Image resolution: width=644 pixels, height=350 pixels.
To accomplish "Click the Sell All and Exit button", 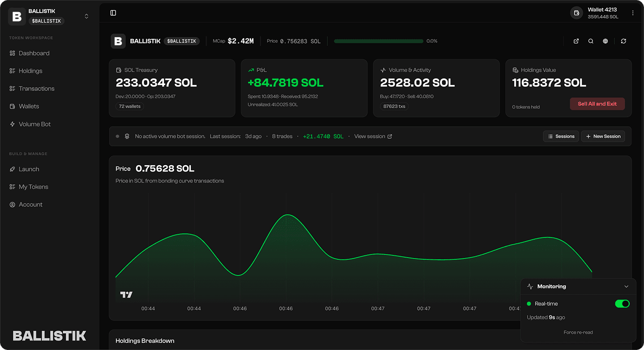I will point(597,104).
